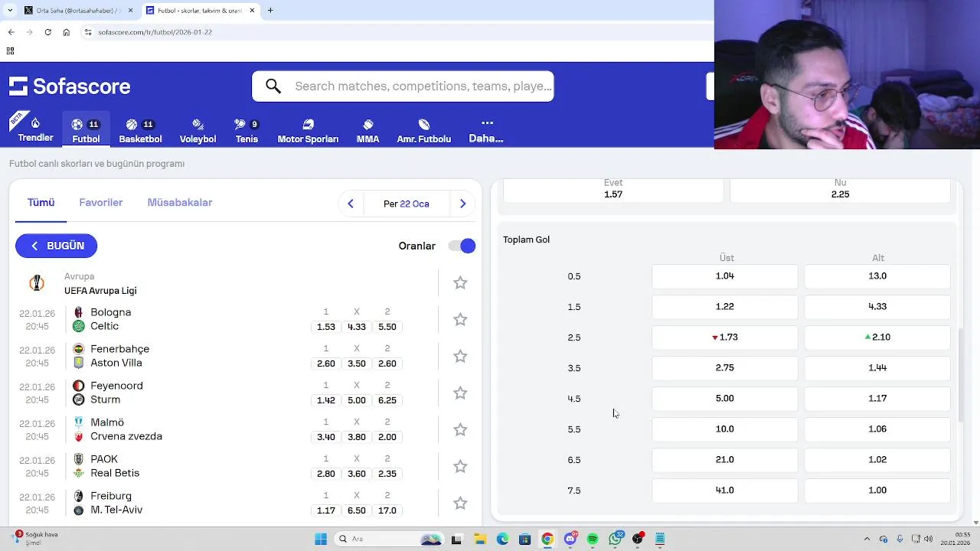The height and width of the screenshot is (551, 980).
Task: Open the Daha... more sports menu
Action: click(486, 131)
